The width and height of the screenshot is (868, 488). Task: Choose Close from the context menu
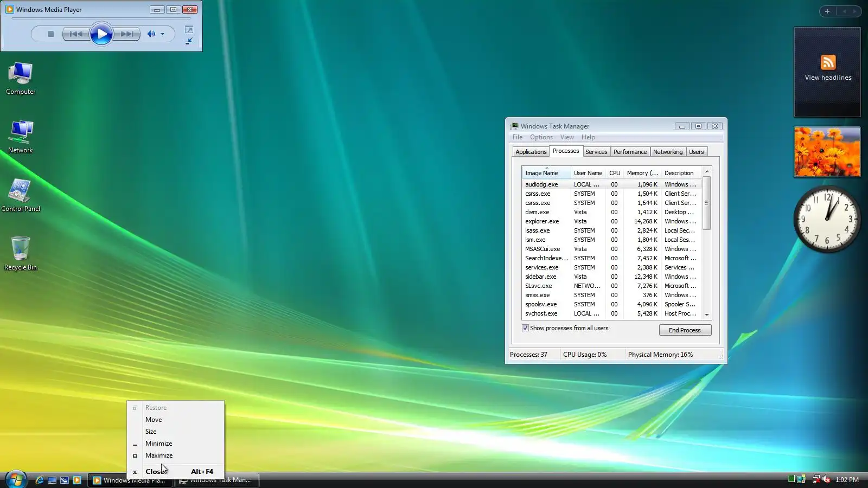(x=175, y=472)
